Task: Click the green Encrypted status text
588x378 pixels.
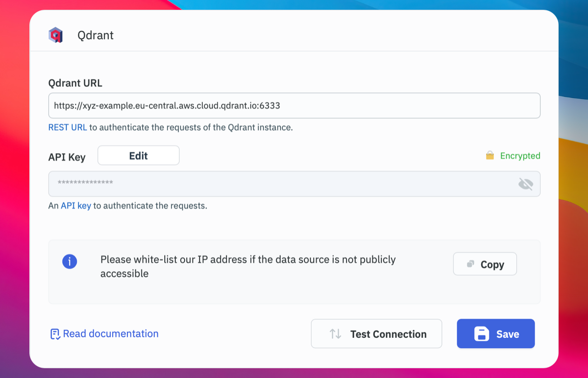Action: (520, 156)
